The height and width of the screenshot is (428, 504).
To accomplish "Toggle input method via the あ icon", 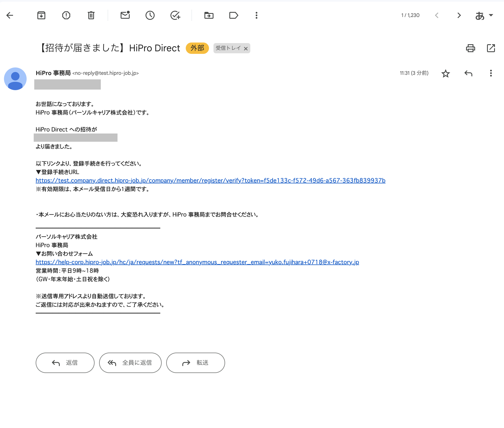I will coord(480,15).
